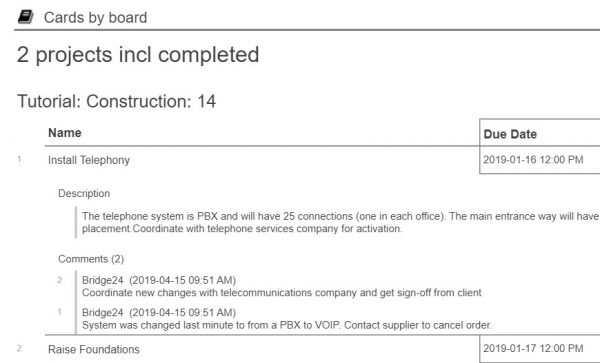Click the Comments (2) label

tap(91, 259)
